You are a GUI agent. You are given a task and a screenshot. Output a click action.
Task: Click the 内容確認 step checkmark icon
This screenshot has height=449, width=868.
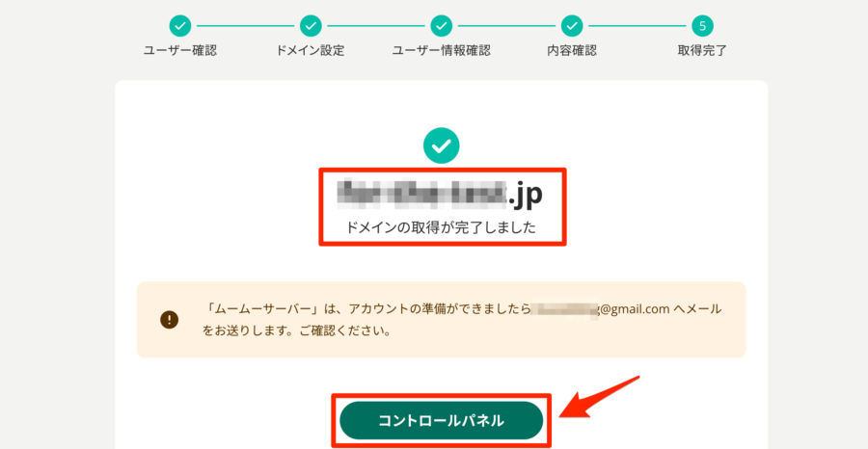pyautogui.click(x=572, y=25)
